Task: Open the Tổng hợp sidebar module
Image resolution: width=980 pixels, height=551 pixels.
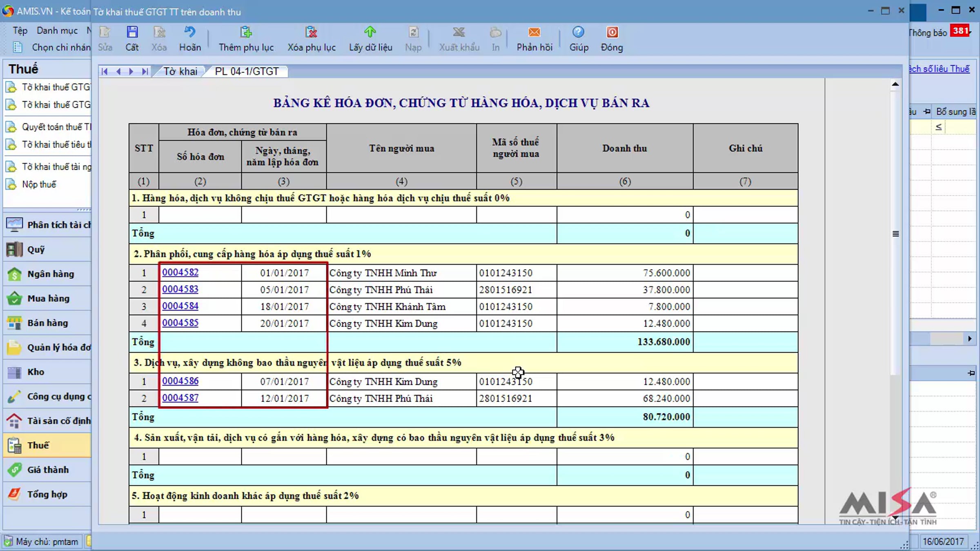Action: tap(47, 494)
